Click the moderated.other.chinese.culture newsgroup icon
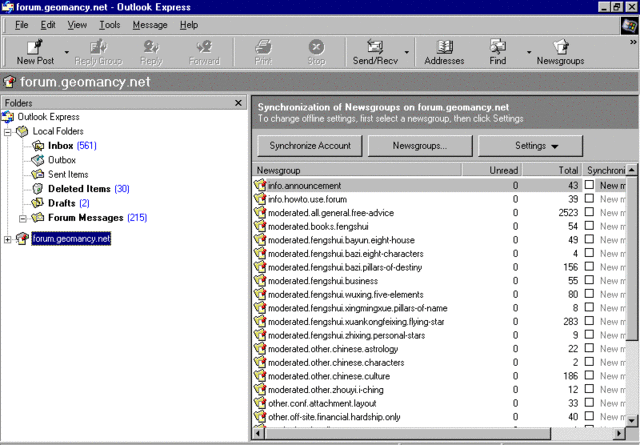This screenshot has width=640, height=445. pyautogui.click(x=260, y=376)
